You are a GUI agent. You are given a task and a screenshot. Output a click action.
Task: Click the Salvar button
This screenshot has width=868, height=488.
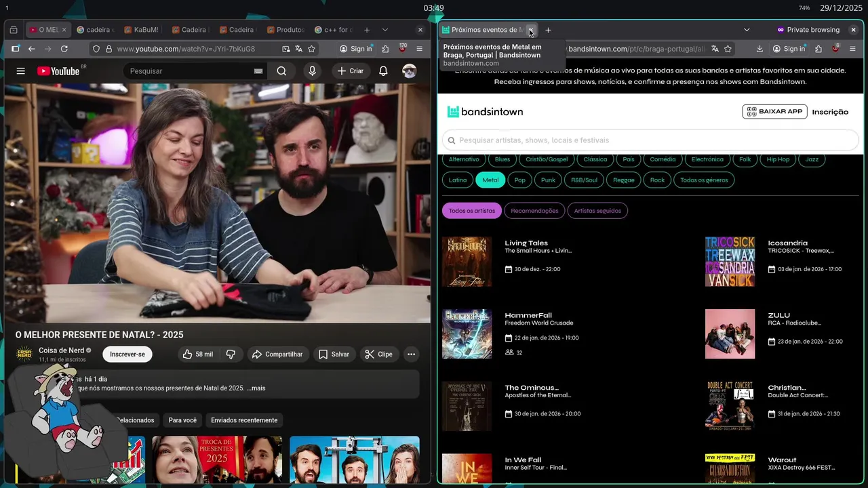[334, 354]
